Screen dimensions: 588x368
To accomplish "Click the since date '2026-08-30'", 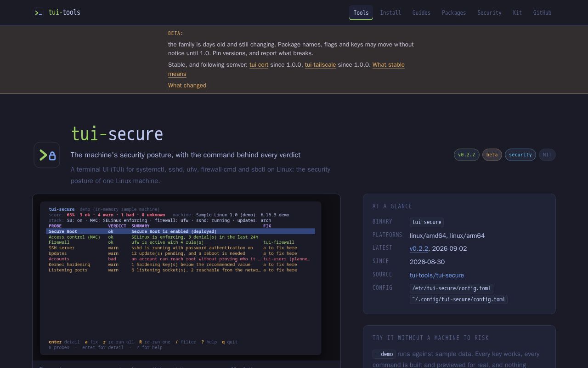I will (427, 262).
